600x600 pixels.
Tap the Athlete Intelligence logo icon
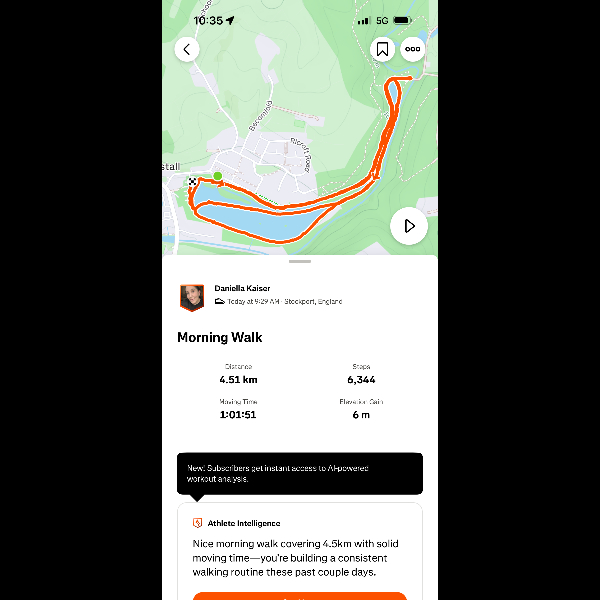click(197, 523)
